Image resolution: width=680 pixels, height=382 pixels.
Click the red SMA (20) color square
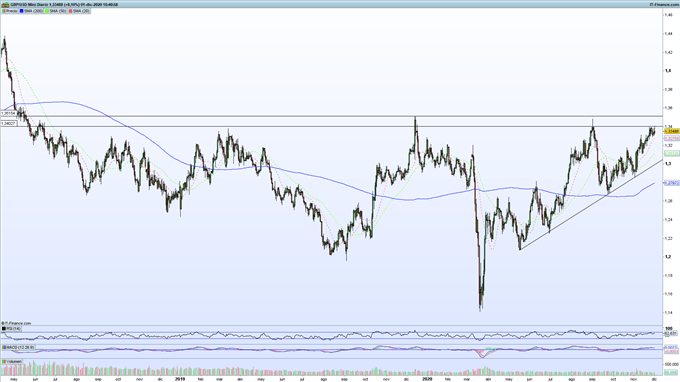[x=71, y=11]
